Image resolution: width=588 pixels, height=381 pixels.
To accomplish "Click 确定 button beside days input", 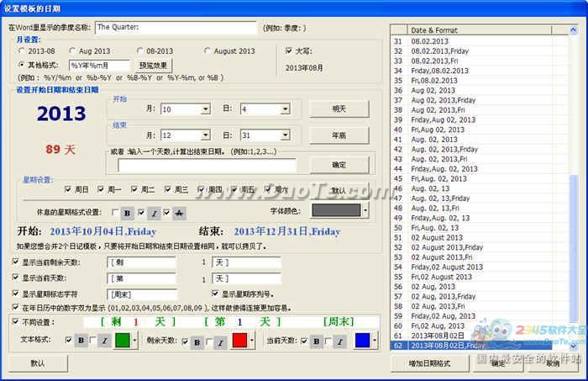I will (x=339, y=165).
